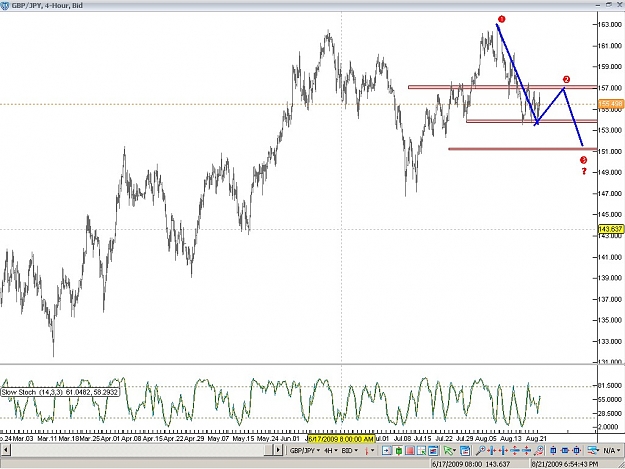The image size is (625, 469).
Task: Open the green cursor tool dropdown arrow
Action: tap(454, 451)
